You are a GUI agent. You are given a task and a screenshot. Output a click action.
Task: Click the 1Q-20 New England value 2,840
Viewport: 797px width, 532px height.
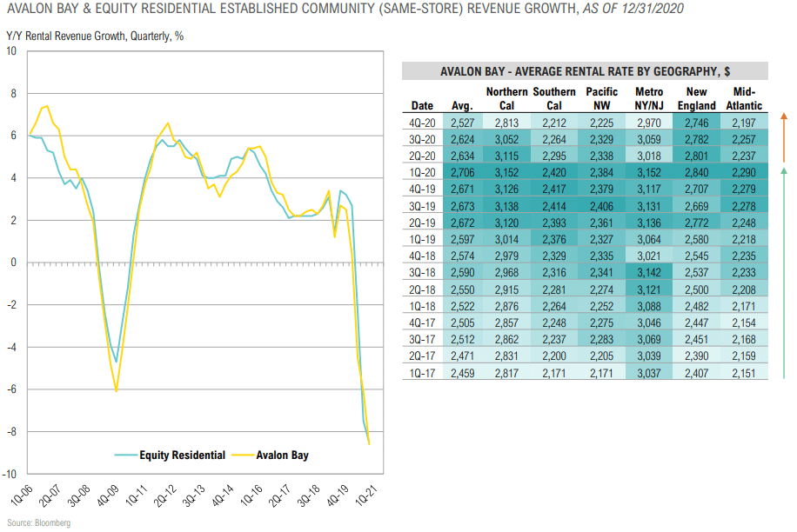696,173
